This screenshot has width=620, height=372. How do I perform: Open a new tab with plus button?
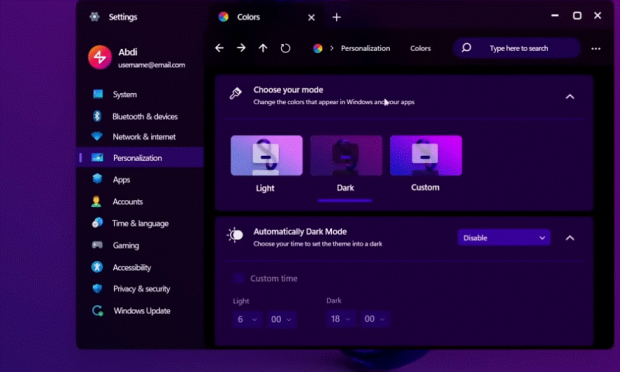tap(336, 17)
